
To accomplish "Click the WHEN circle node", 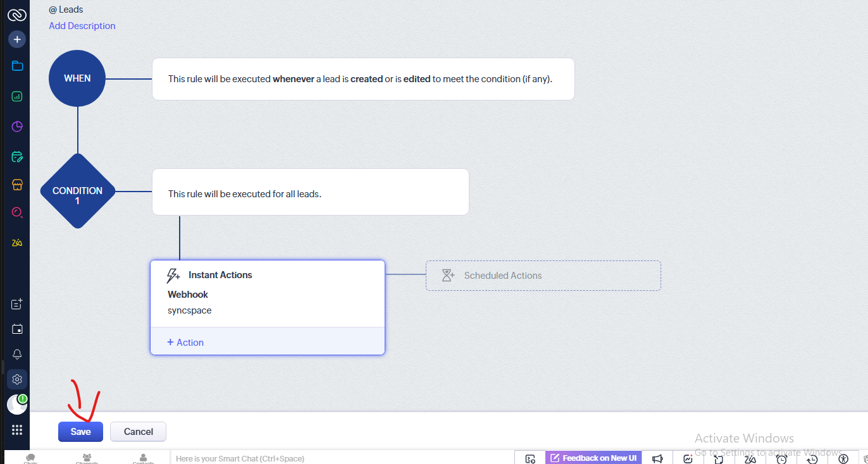I will pos(77,78).
